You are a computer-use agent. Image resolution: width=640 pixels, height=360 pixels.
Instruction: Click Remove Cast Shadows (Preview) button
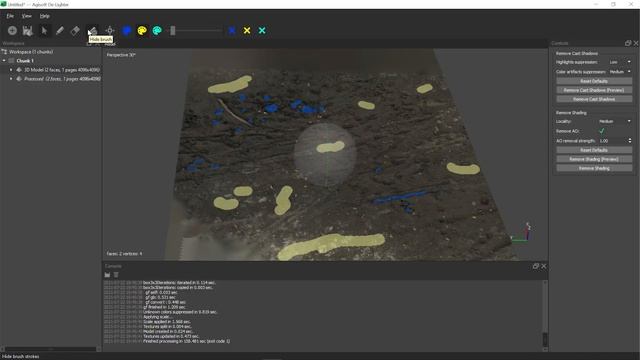tap(594, 90)
